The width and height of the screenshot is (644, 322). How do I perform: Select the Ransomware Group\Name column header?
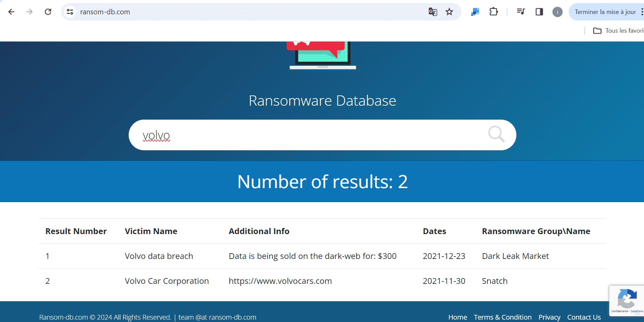click(x=536, y=231)
